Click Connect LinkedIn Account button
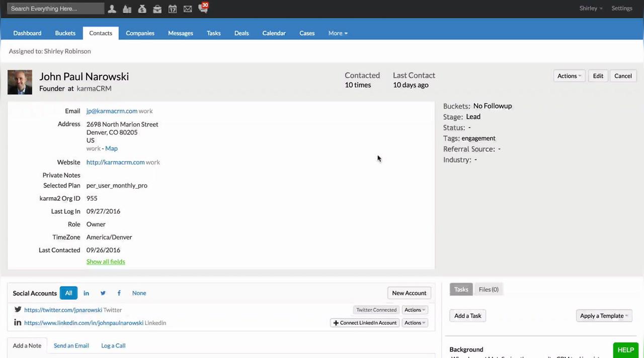This screenshot has width=644, height=358. [365, 323]
